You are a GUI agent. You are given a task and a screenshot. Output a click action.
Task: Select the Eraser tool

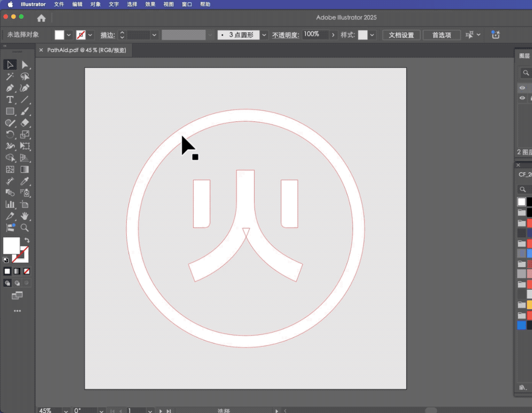pyautogui.click(x=25, y=123)
